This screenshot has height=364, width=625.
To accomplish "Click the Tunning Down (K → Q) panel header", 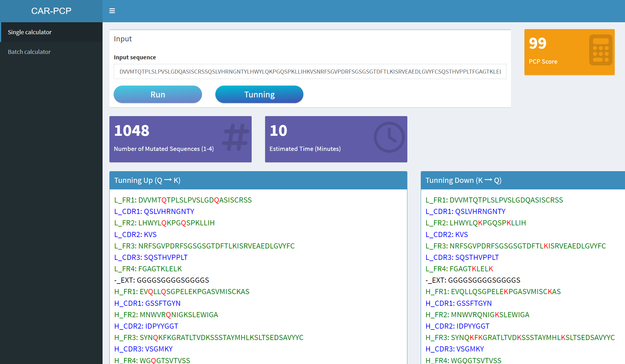I will coord(463,180).
